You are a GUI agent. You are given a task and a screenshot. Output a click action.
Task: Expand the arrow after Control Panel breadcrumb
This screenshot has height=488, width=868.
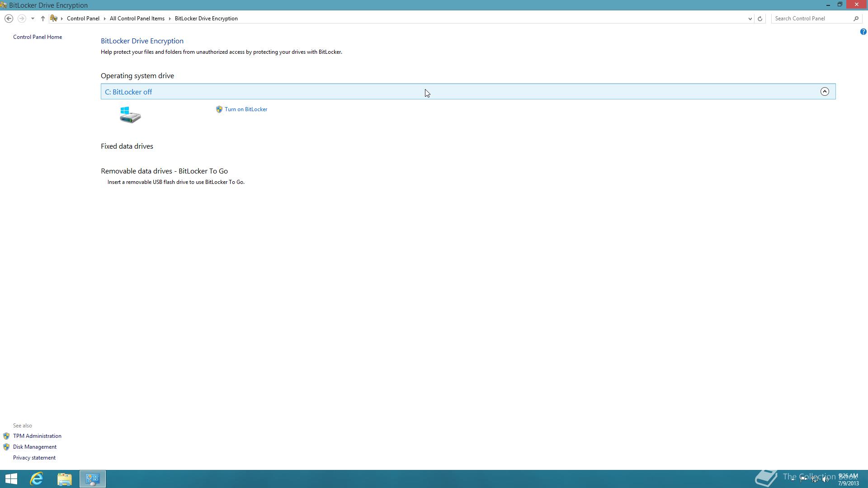(x=105, y=19)
